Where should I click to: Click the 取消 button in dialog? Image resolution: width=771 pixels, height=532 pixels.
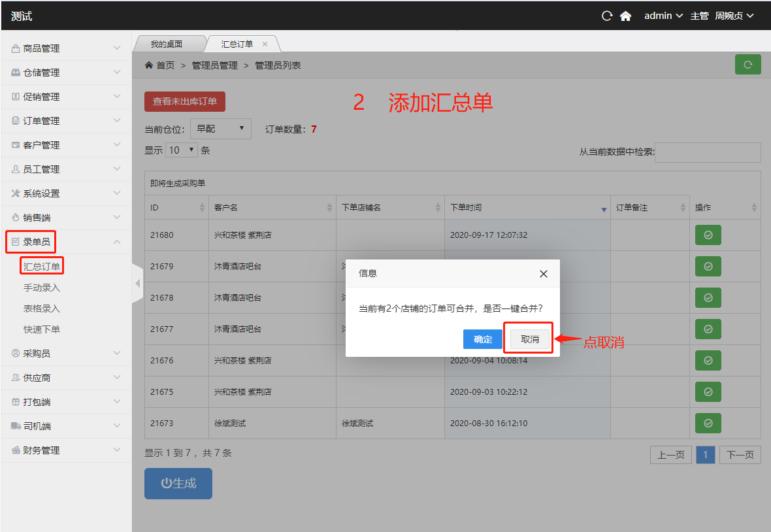[530, 339]
